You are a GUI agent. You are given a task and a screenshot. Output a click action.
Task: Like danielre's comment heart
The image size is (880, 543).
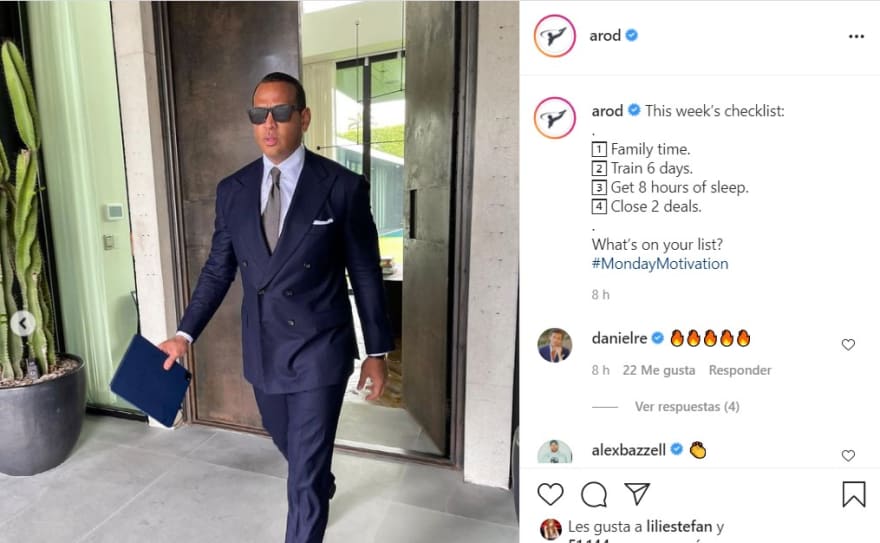tap(848, 344)
